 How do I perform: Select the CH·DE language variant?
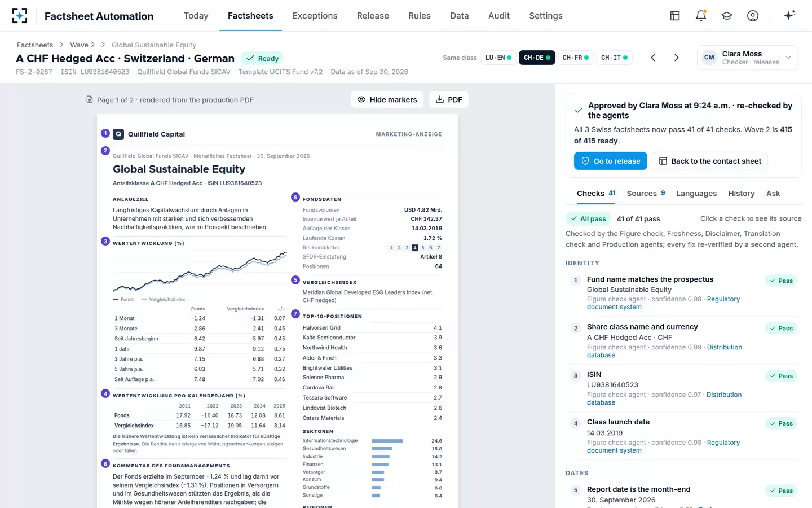click(x=537, y=58)
